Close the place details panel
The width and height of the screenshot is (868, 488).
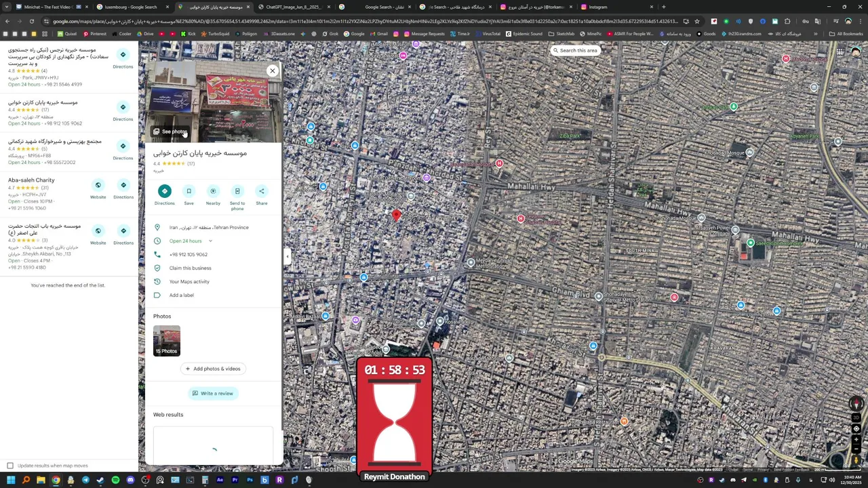point(272,70)
